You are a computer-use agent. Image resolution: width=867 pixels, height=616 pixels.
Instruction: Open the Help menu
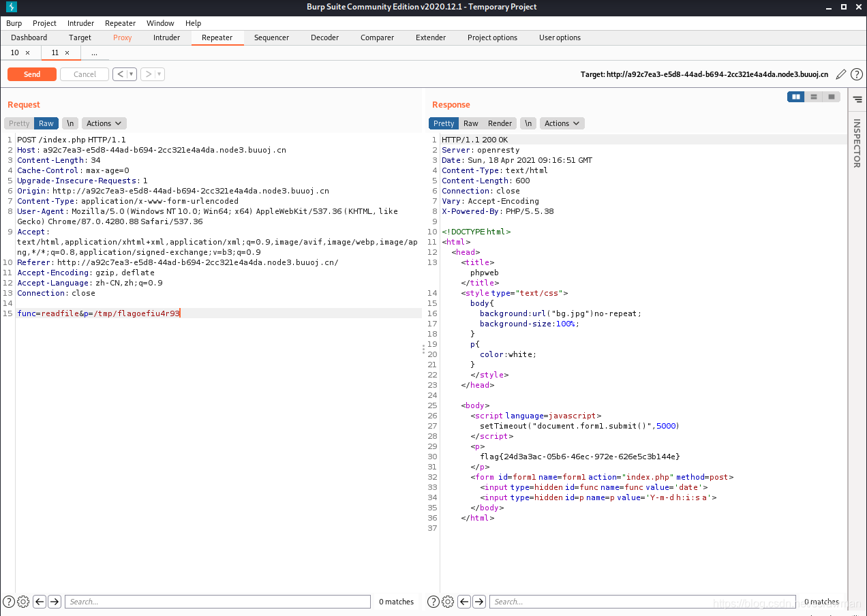click(x=193, y=23)
